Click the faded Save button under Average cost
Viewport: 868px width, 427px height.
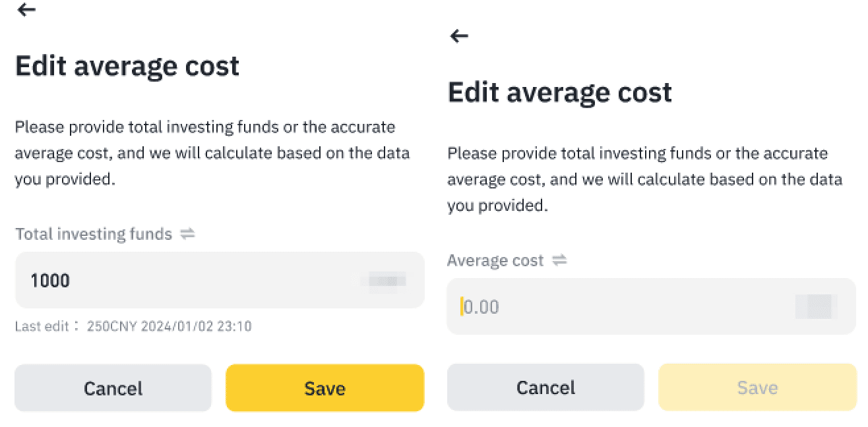(x=757, y=387)
